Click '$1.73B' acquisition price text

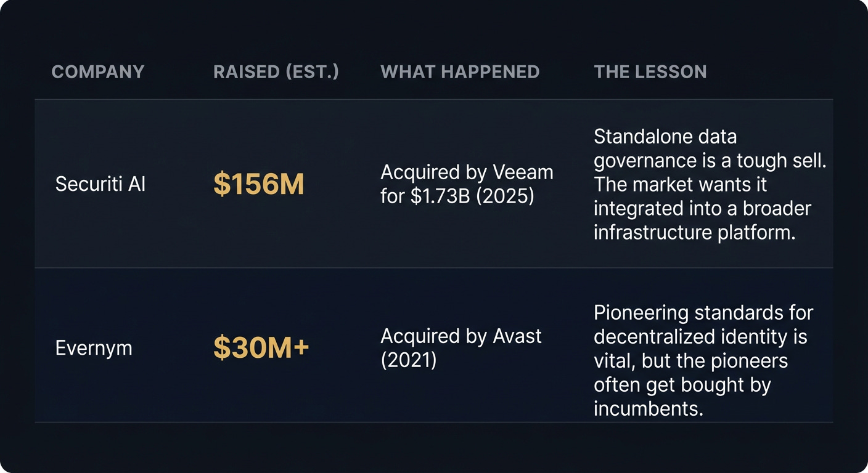point(441,196)
